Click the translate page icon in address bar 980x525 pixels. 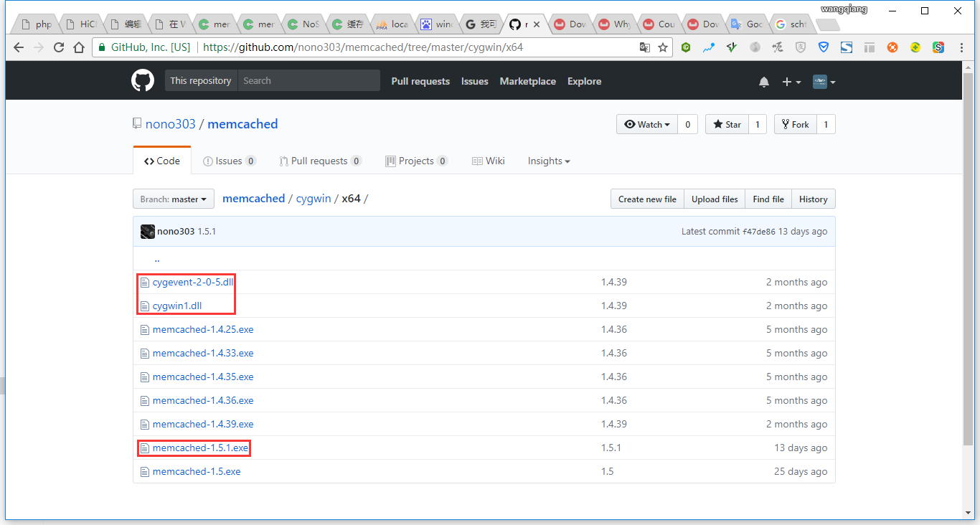click(645, 47)
